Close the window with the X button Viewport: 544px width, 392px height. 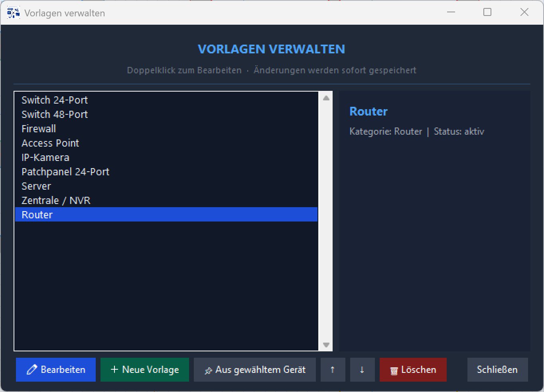coord(524,12)
